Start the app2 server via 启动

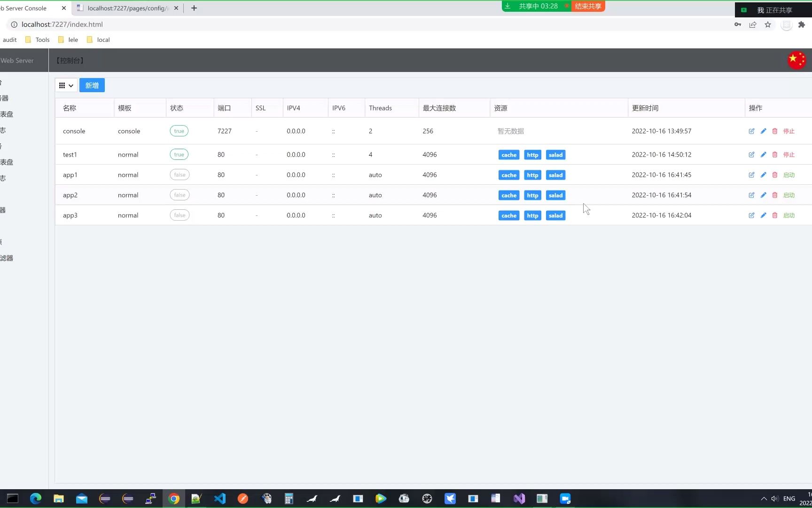tap(789, 195)
